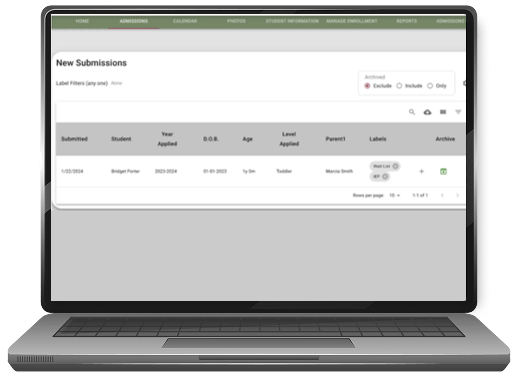Remove the IEP label chip

tap(385, 176)
